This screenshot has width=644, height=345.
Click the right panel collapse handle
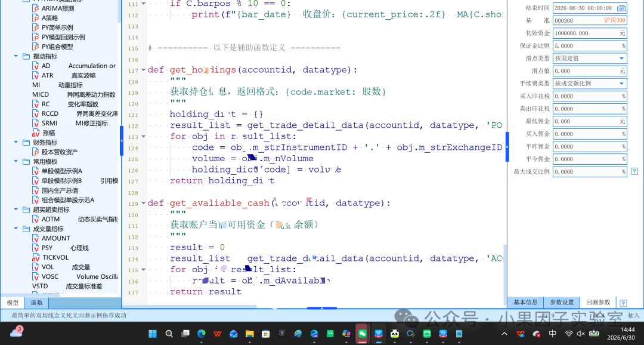507,147
